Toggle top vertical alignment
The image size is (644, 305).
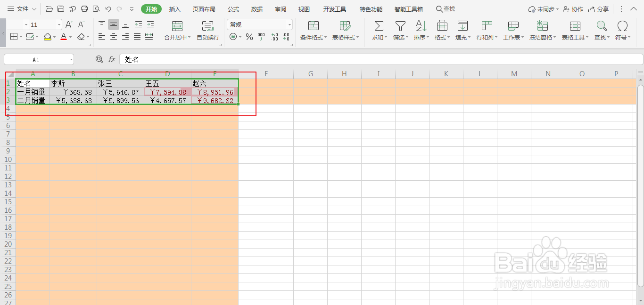click(102, 24)
